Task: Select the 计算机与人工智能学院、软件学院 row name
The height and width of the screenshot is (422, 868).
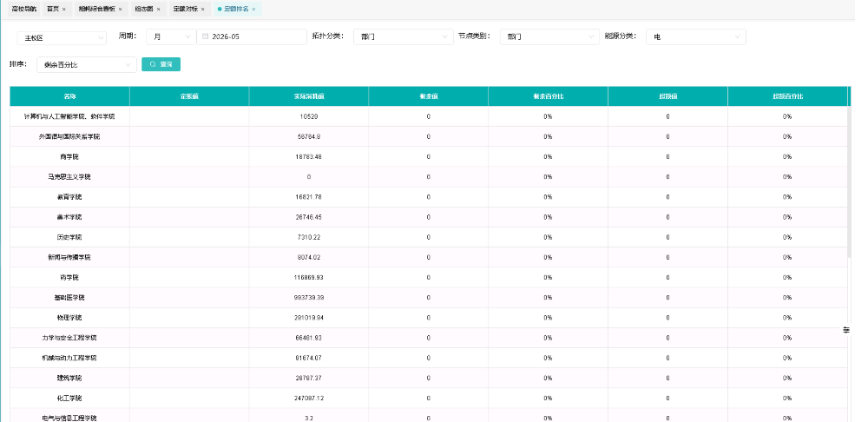Action: click(69, 117)
